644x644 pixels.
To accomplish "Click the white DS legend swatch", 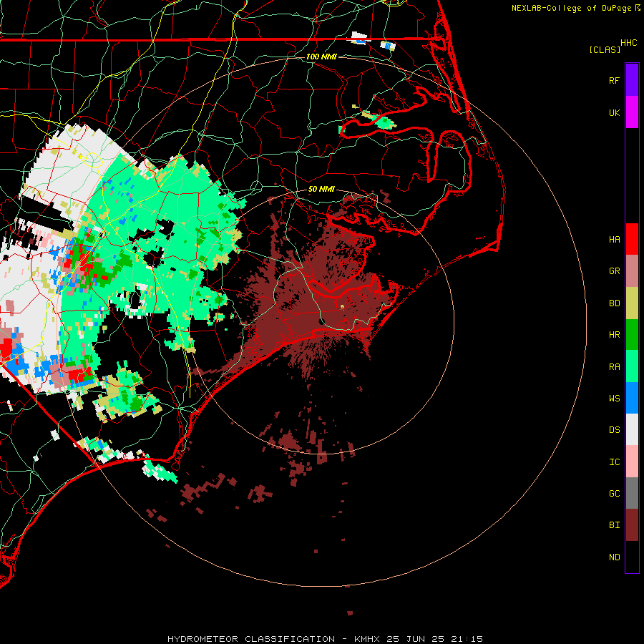I will point(632,429).
